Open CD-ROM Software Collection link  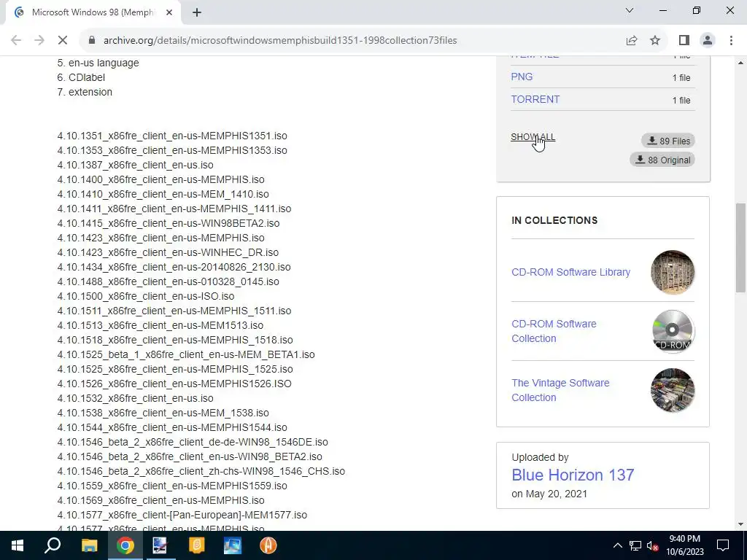point(554,331)
